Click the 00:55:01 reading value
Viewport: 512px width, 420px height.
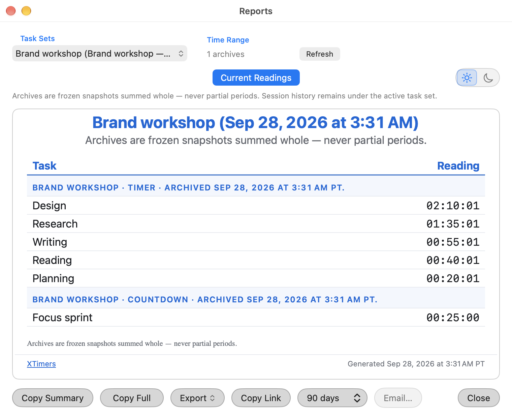point(453,242)
